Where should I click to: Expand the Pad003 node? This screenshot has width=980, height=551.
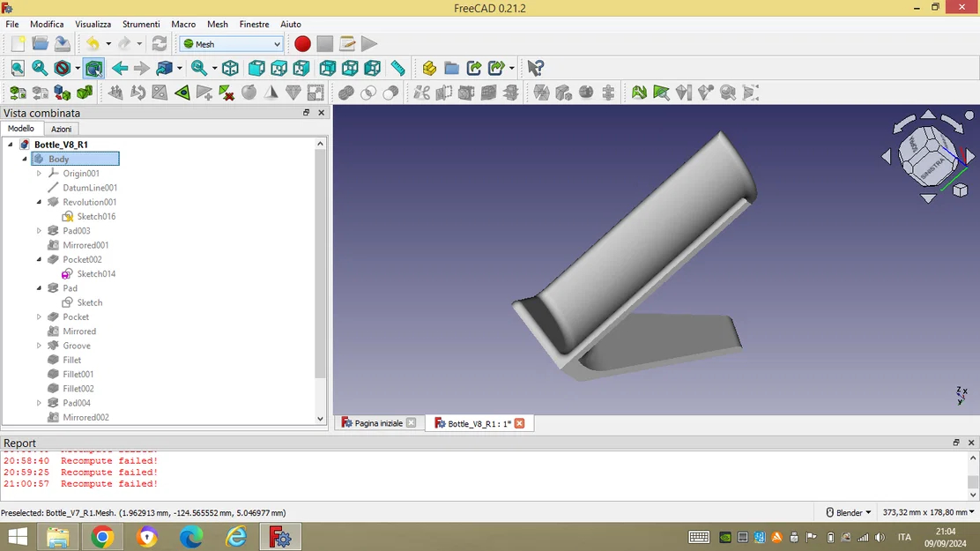click(39, 231)
